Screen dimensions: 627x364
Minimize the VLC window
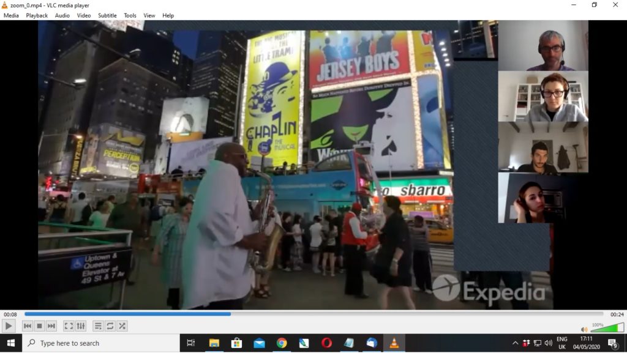(573, 5)
